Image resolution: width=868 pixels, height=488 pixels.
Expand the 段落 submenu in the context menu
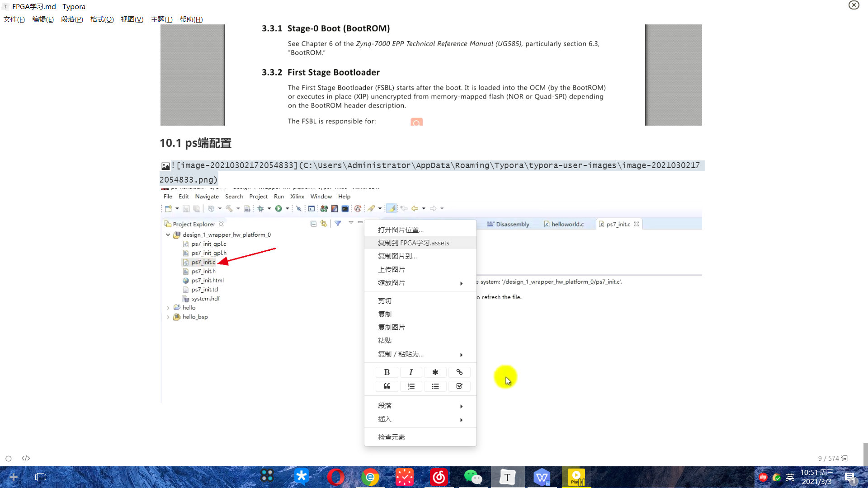pos(420,406)
